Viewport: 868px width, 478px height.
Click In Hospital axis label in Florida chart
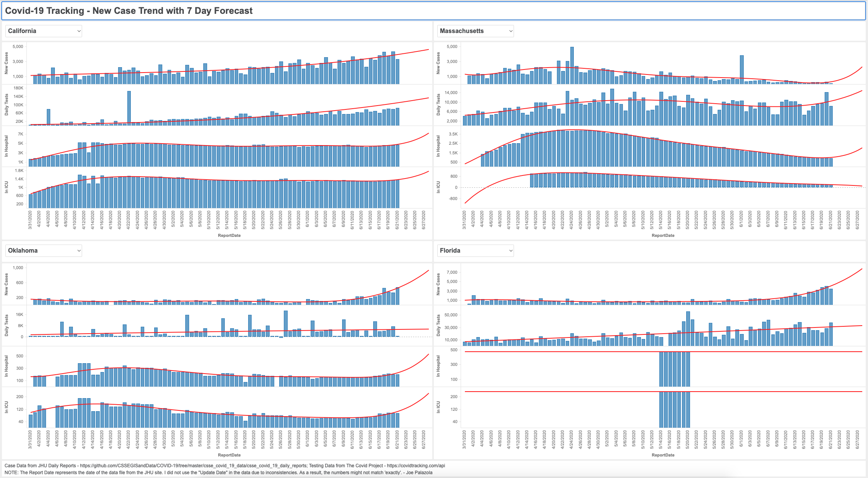click(438, 366)
